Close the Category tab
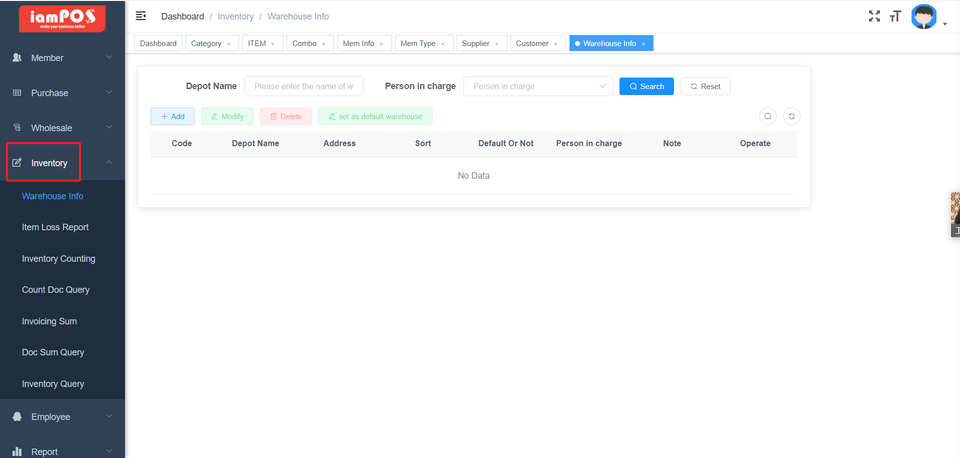Image resolution: width=960 pixels, height=458 pixels. point(228,44)
